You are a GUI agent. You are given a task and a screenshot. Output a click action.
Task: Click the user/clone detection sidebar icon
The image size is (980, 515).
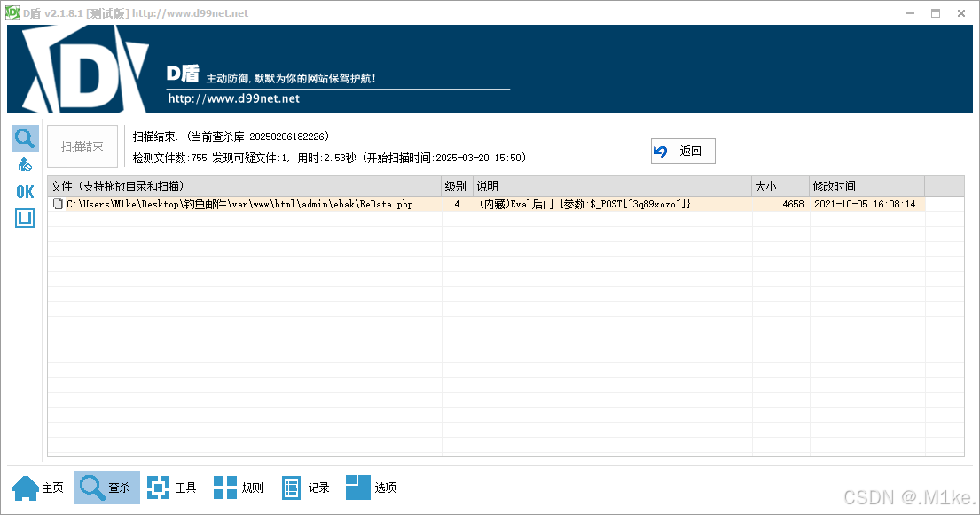[25, 165]
